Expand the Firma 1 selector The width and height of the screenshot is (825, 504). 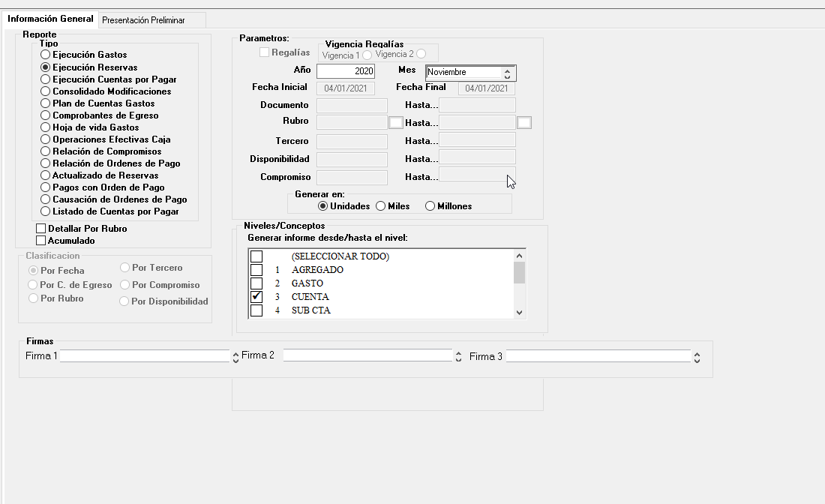tap(235, 356)
